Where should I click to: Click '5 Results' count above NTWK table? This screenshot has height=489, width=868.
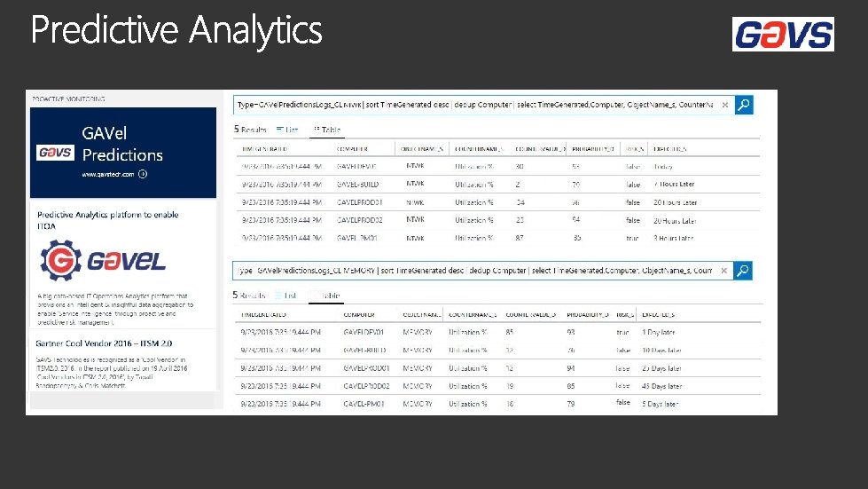click(250, 130)
